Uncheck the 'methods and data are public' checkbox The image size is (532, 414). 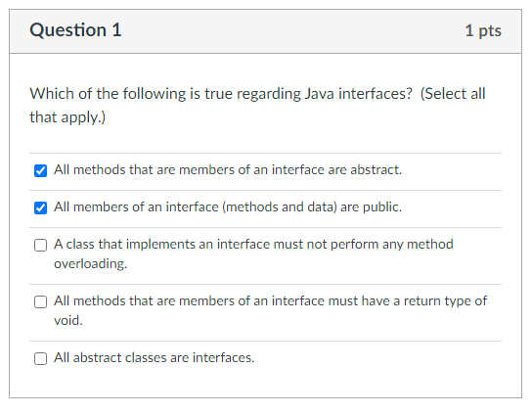click(x=40, y=207)
